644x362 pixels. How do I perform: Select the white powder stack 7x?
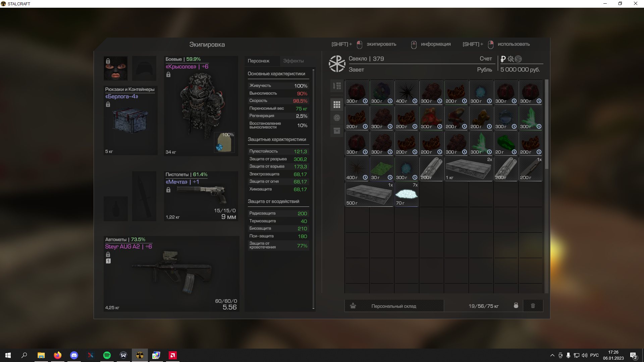[x=407, y=194]
